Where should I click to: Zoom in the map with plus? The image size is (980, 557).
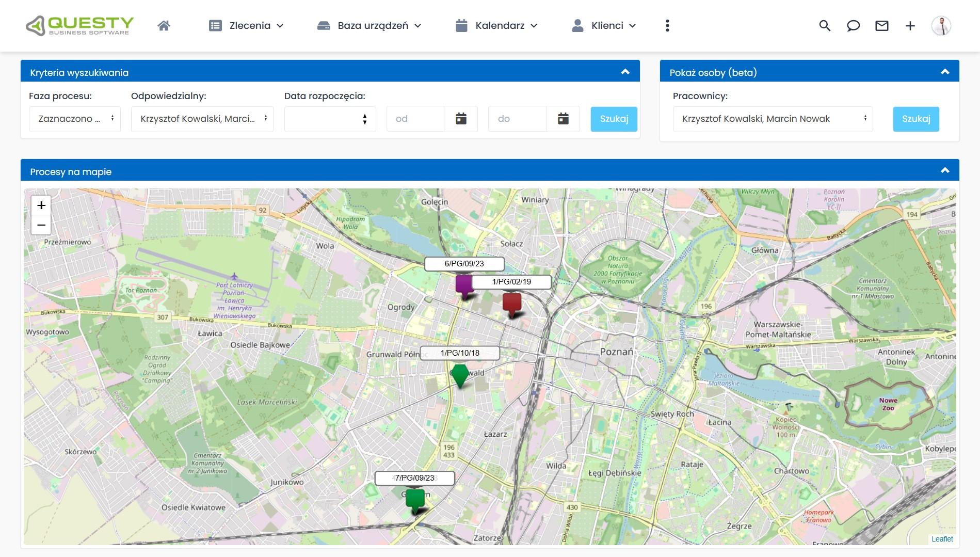[x=41, y=205]
